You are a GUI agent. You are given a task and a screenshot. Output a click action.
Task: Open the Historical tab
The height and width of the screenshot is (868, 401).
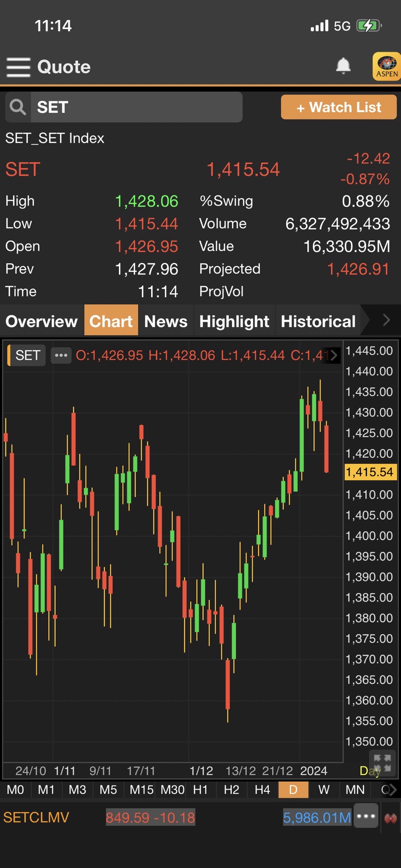318,321
